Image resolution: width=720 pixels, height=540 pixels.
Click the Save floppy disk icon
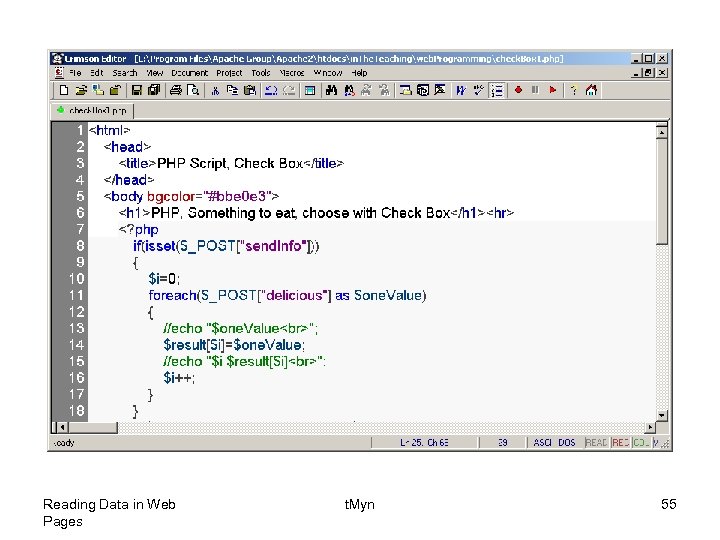[136, 90]
